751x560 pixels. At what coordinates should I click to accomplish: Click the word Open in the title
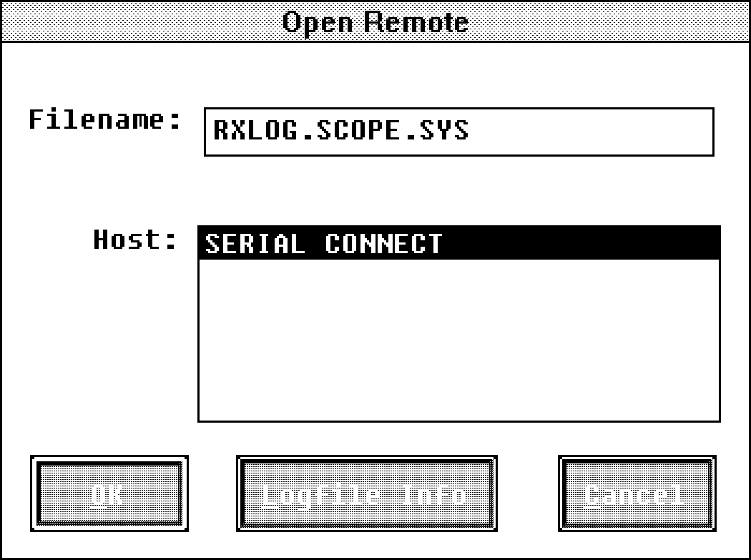(318, 22)
